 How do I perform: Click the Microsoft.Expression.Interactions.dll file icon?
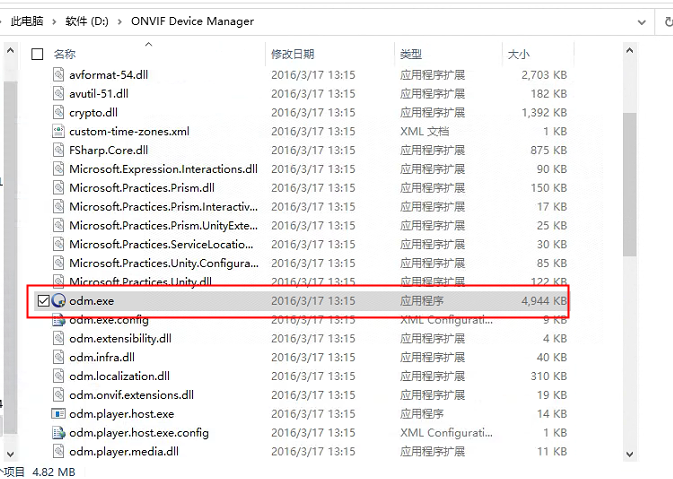58,169
